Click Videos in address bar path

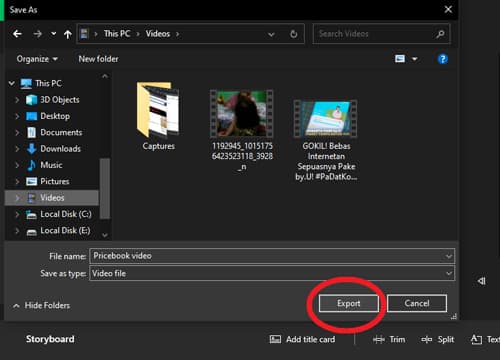pos(158,34)
